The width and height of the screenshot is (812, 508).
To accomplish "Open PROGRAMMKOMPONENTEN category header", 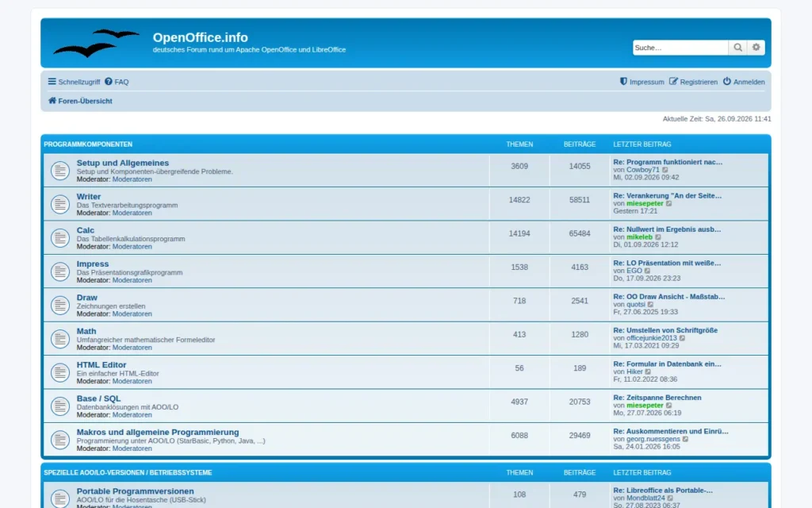I will [x=88, y=144].
